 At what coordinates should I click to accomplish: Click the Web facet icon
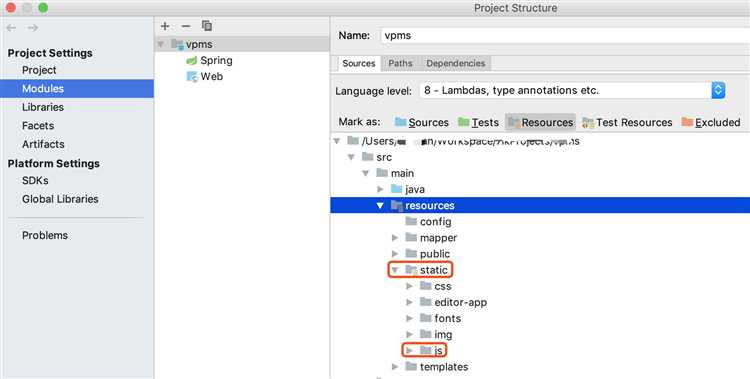(192, 77)
